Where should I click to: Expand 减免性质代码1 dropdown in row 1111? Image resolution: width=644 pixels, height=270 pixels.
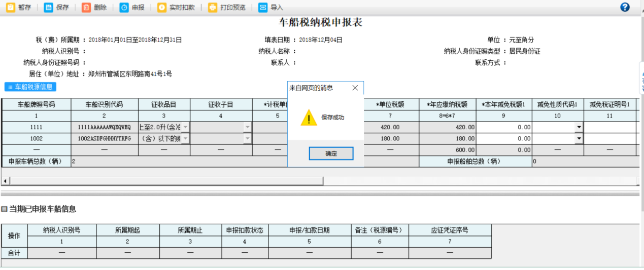(x=579, y=127)
